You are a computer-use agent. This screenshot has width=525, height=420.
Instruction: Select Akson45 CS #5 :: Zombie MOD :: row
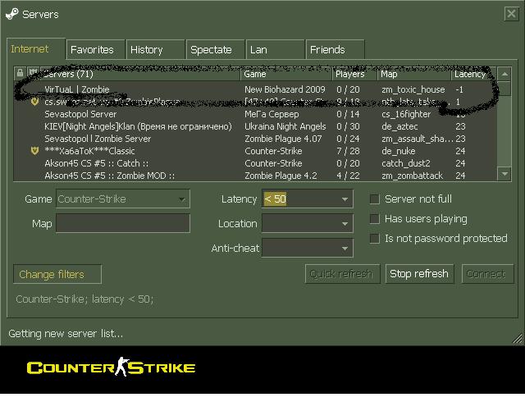(x=255, y=176)
